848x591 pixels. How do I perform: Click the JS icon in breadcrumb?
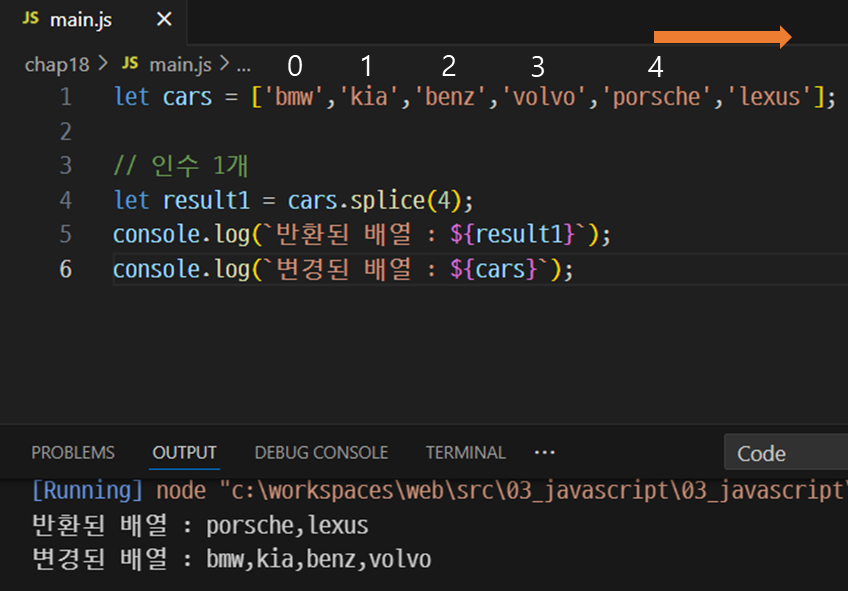(x=130, y=63)
